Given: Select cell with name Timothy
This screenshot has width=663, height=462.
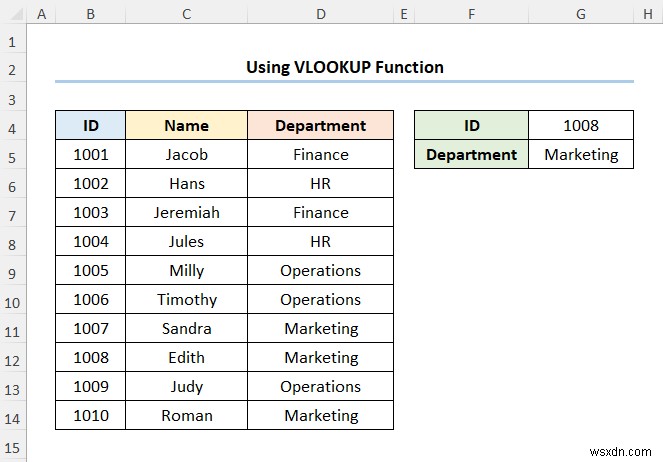Looking at the screenshot, I should tap(186, 299).
